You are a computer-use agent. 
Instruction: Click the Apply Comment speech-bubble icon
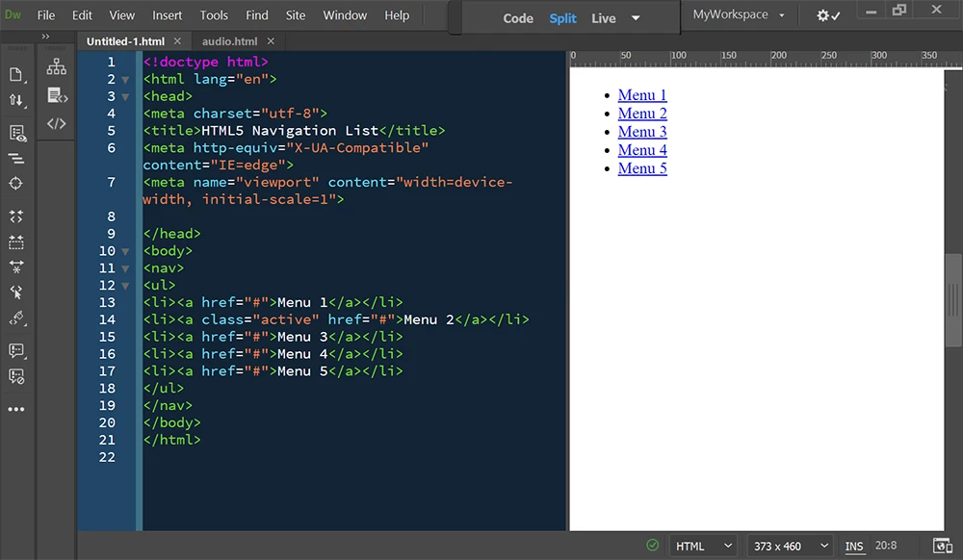coord(16,350)
